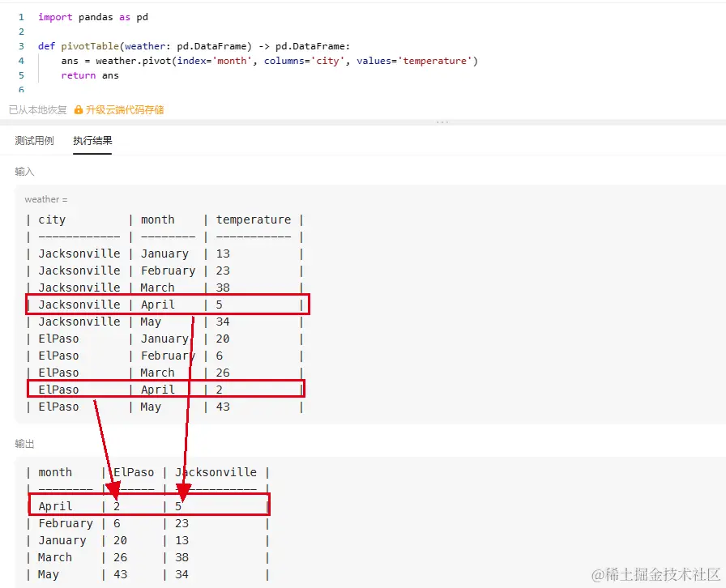The width and height of the screenshot is (726, 588).
Task: Click the 'temperature' column header in input
Action: point(254,219)
